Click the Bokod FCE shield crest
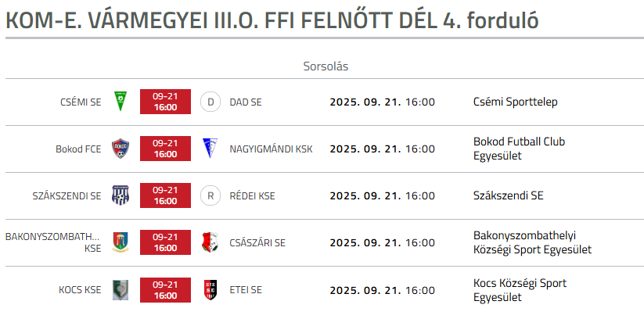The width and height of the screenshot is (644, 319). coord(121,149)
